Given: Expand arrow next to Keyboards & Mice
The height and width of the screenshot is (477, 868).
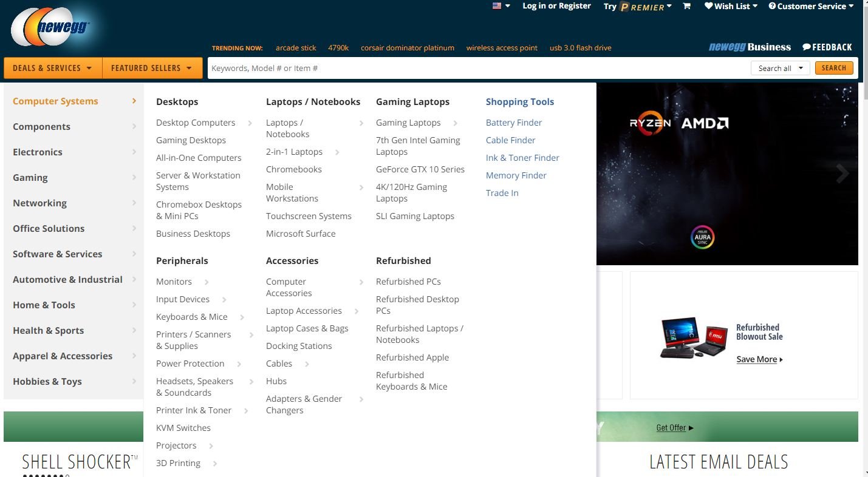Looking at the screenshot, I should [242, 317].
